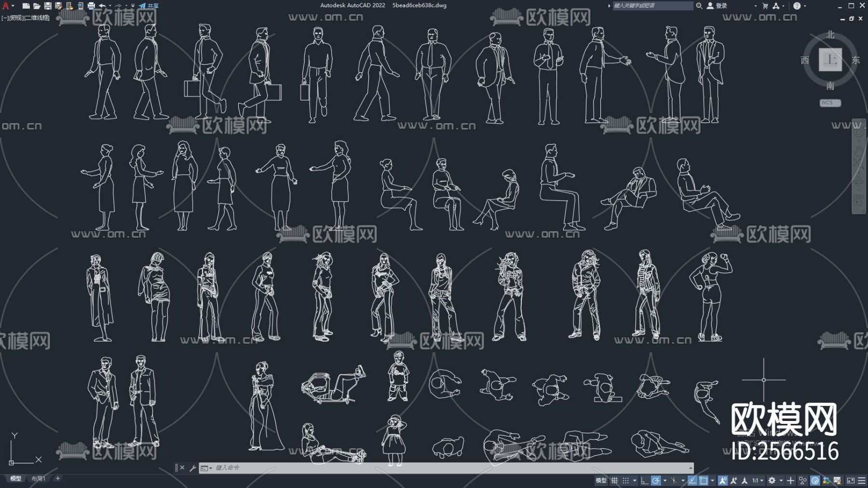The image size is (868, 488).
Task: Switch to the 布局1 layout tab
Action: (39, 478)
